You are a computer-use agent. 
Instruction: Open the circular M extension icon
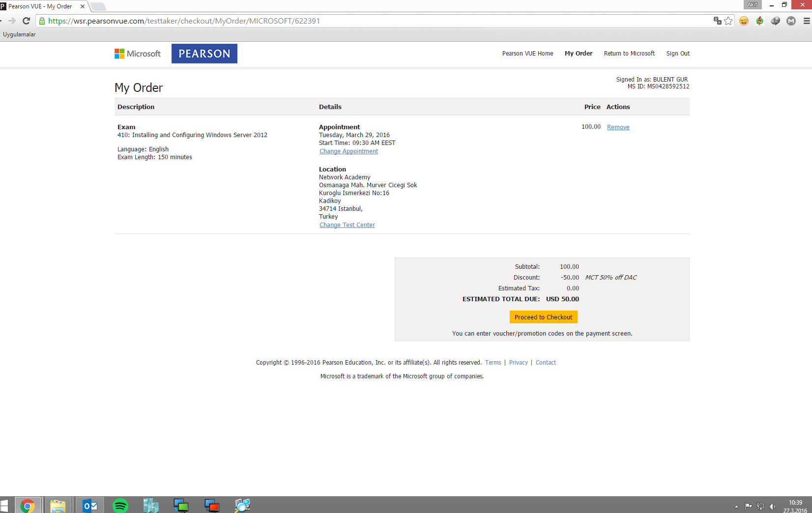click(x=791, y=21)
